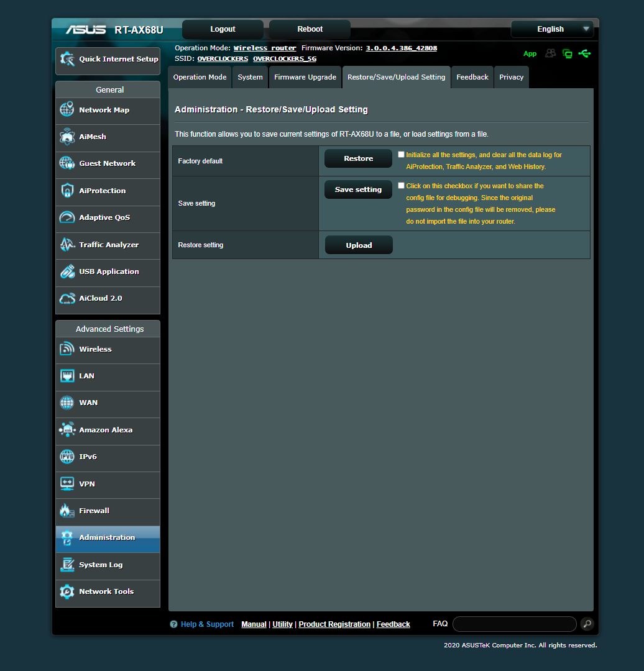Click the Help & Support question icon
This screenshot has width=644, height=671.
[x=173, y=624]
